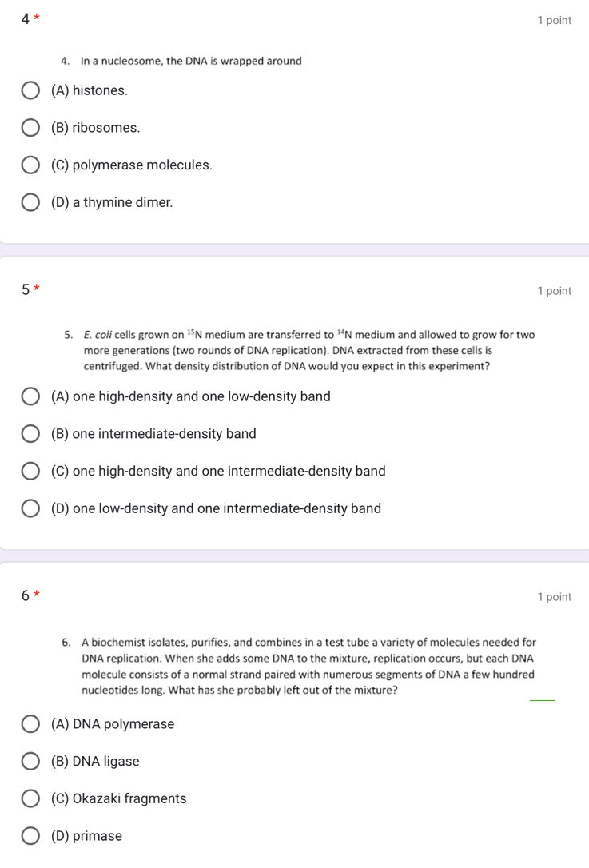Pick the '(C) polymerase molecules.' option
The height and width of the screenshot is (868, 589).
30,165
